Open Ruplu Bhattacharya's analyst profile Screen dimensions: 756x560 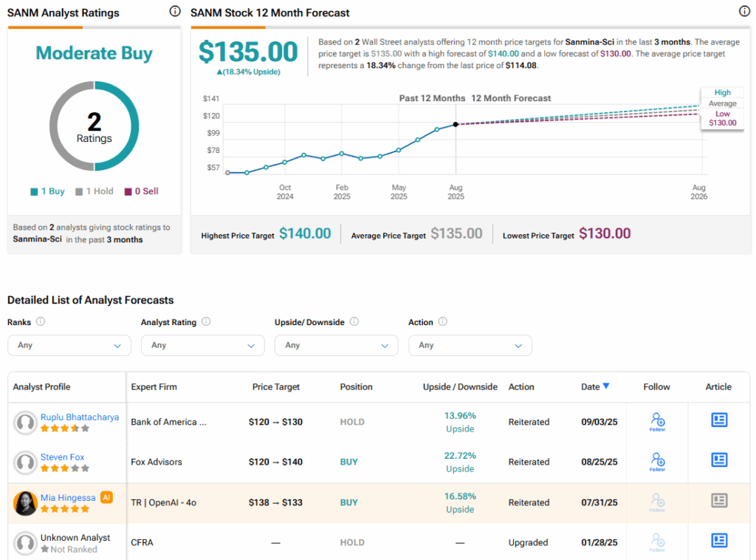pyautogui.click(x=79, y=417)
